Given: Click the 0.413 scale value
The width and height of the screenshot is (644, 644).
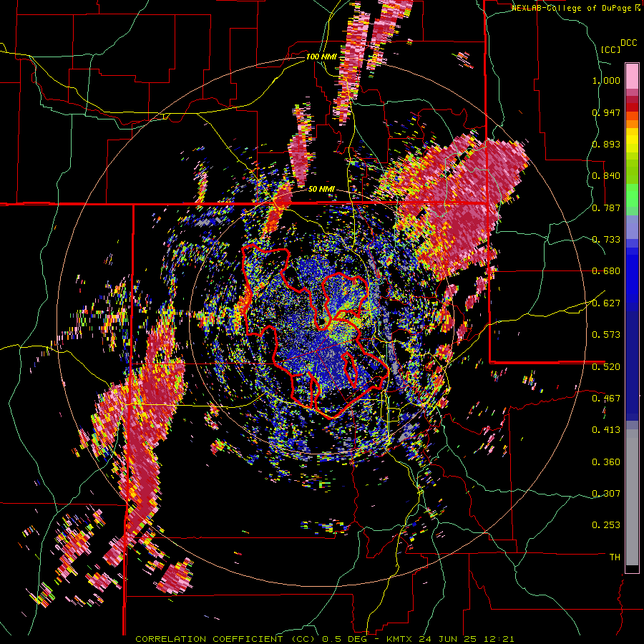Looking at the screenshot, I should (x=606, y=430).
